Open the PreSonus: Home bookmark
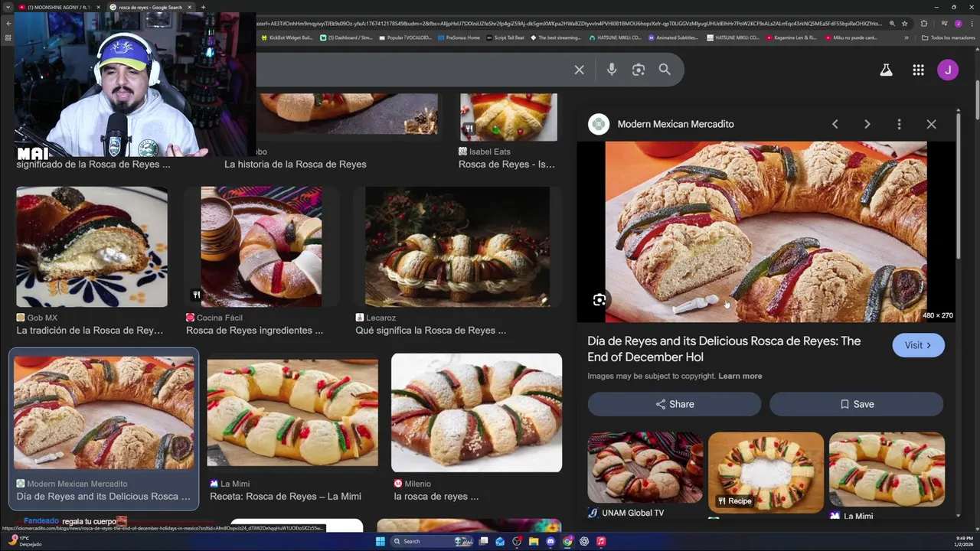 pyautogui.click(x=459, y=37)
